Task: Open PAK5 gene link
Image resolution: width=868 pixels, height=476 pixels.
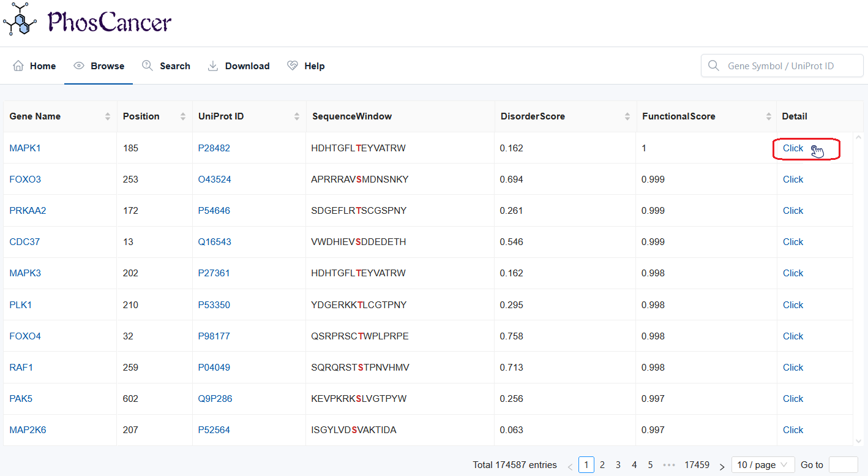Action: click(x=21, y=399)
